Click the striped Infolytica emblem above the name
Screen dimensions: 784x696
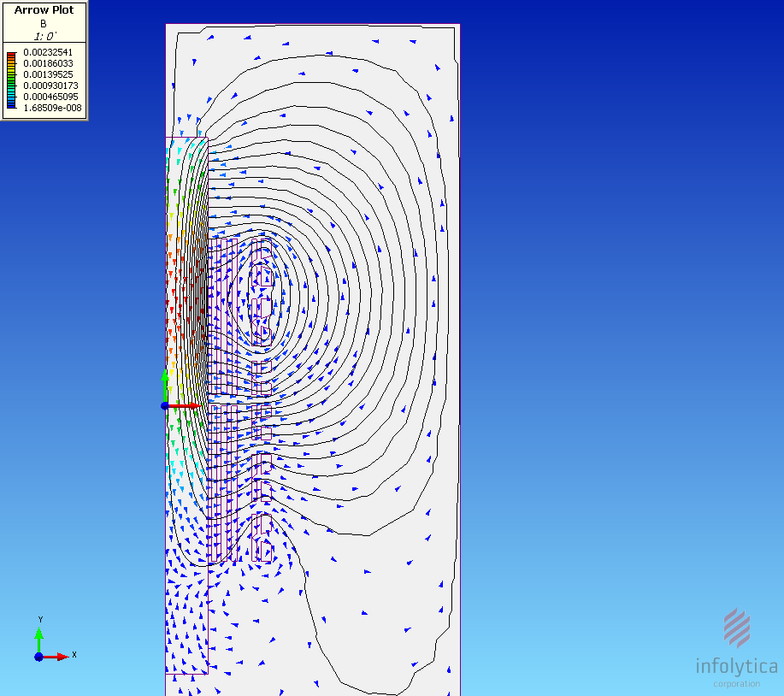(737, 628)
